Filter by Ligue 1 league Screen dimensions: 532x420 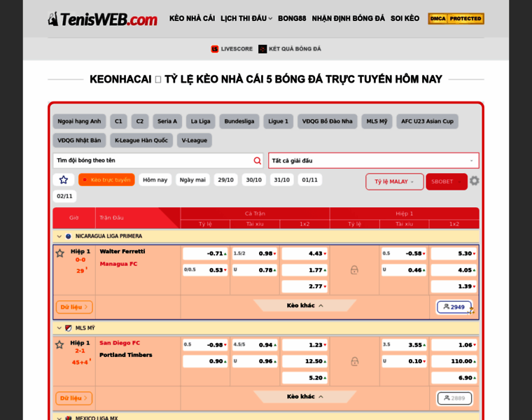coord(278,122)
